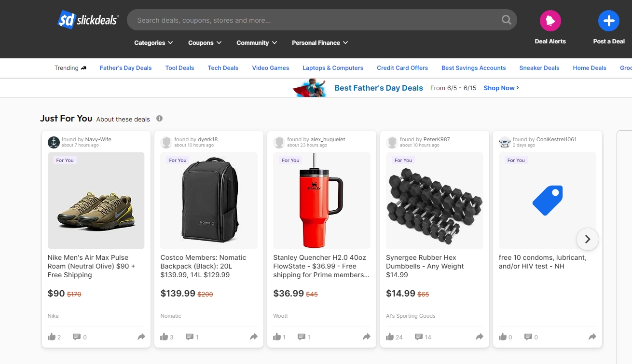Share the Synergee Dumbbells deal
Viewport: 632px width, 364px height.
[x=480, y=337]
